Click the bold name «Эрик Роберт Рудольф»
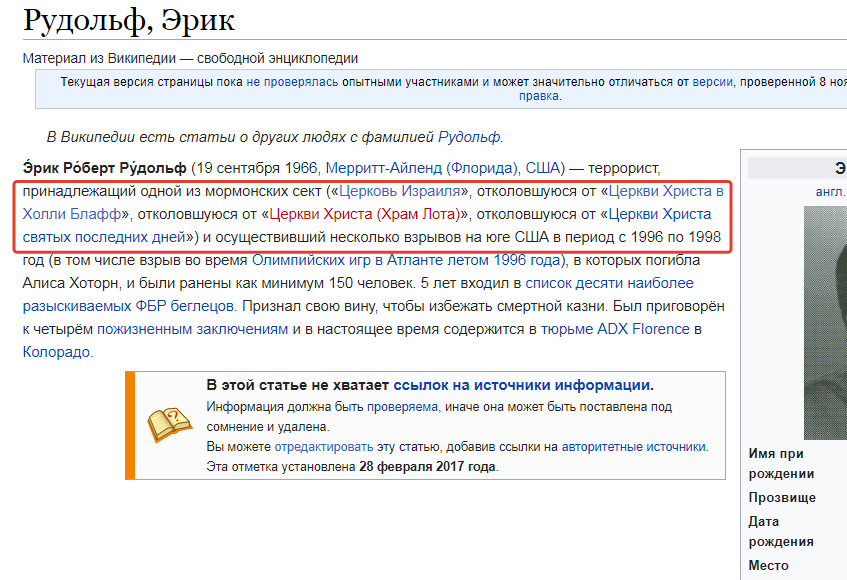 coord(104,168)
